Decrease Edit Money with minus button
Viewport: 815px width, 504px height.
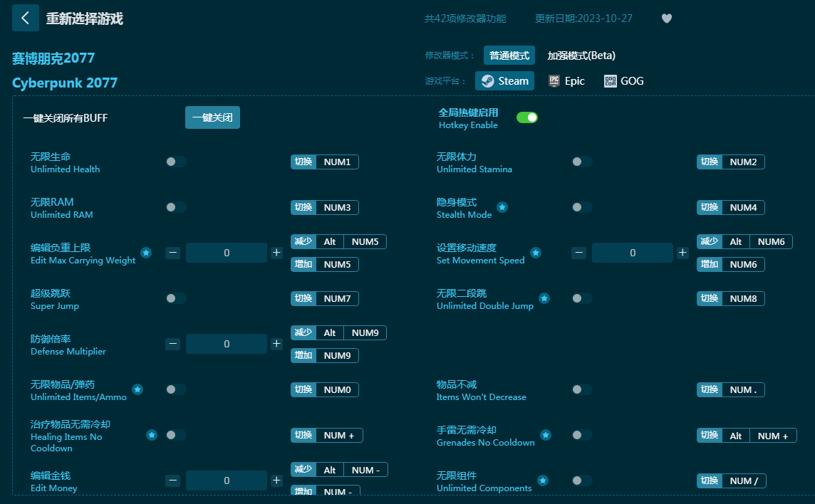click(173, 481)
